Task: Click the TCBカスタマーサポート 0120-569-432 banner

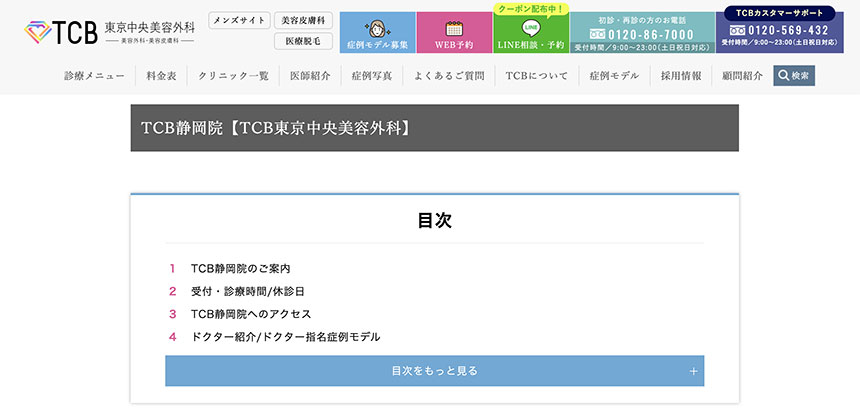Action: [x=779, y=30]
